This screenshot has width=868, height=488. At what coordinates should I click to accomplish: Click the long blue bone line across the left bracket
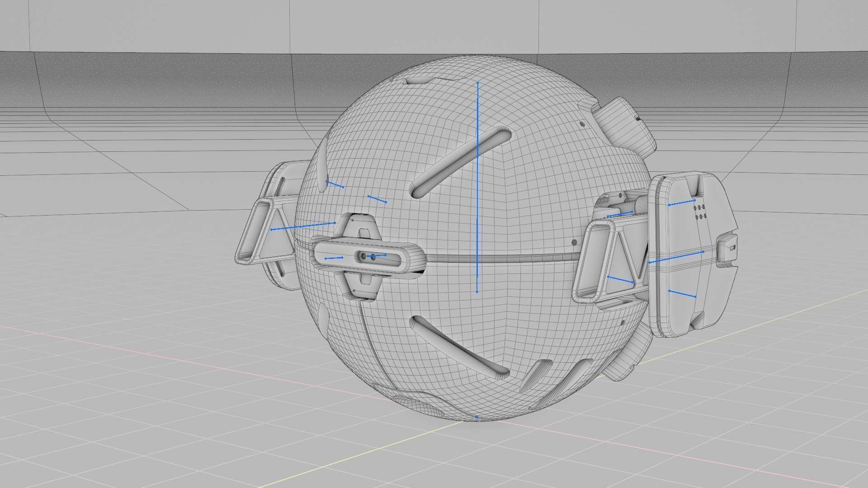[303, 226]
